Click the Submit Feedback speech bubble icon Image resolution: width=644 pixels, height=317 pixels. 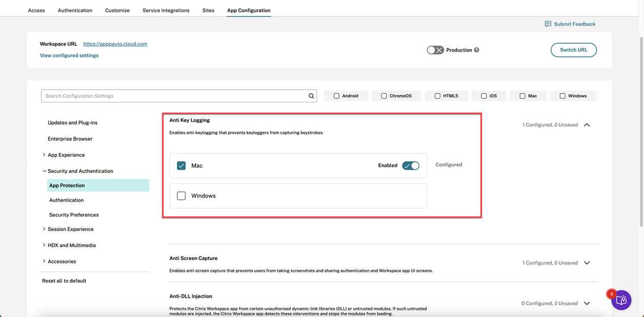548,24
